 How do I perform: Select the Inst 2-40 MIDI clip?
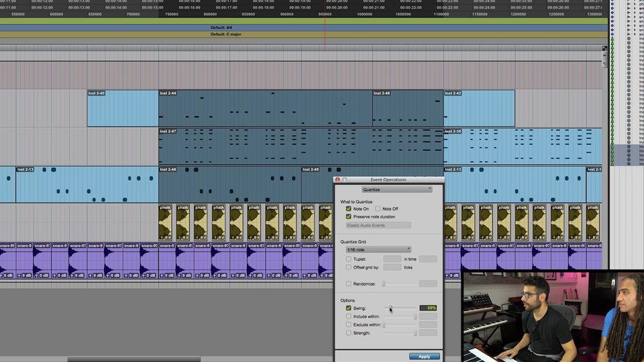[123, 109]
